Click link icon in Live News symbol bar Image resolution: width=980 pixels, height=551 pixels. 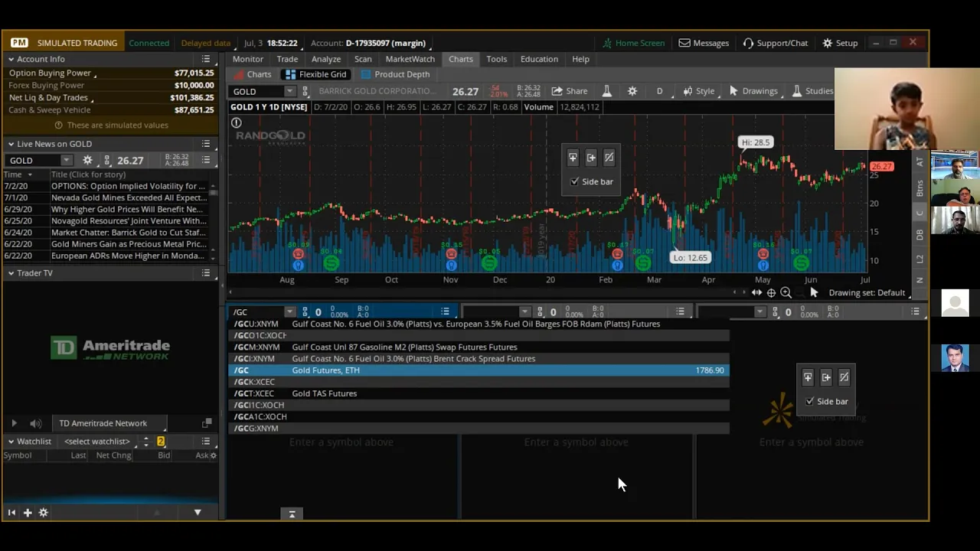[x=106, y=160]
